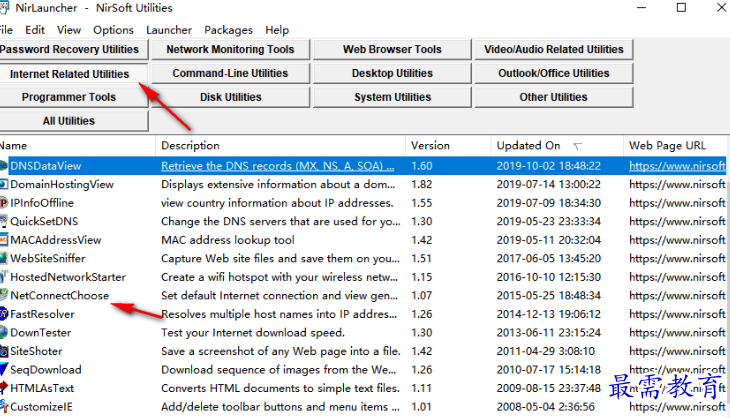Click the FastResolver icon
Screen dimensions: 730x418
pyautogui.click(x=4, y=314)
